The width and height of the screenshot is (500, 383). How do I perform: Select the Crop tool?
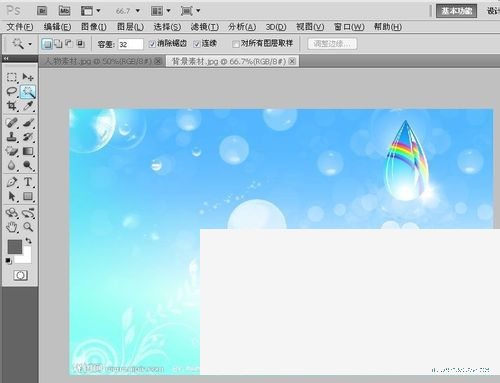coord(12,106)
